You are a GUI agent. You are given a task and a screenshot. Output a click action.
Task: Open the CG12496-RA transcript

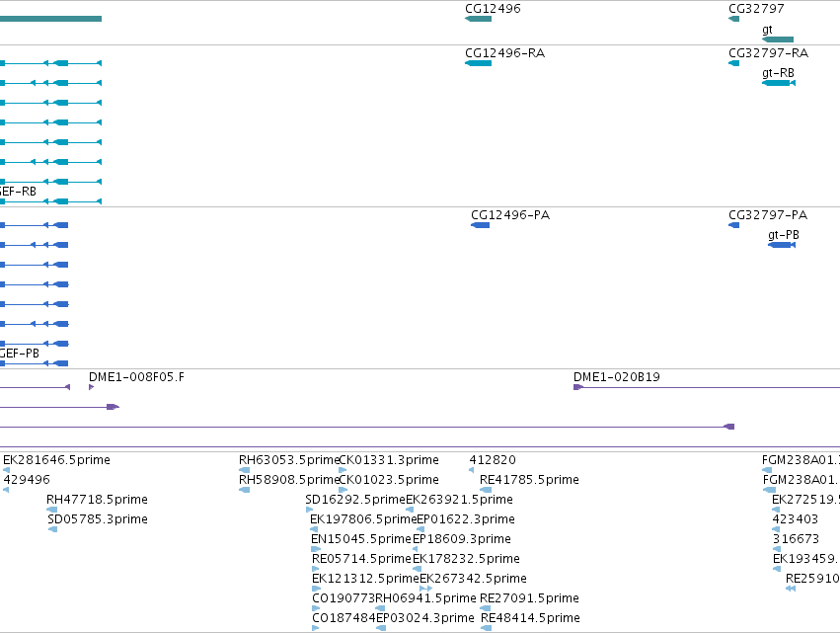click(479, 63)
